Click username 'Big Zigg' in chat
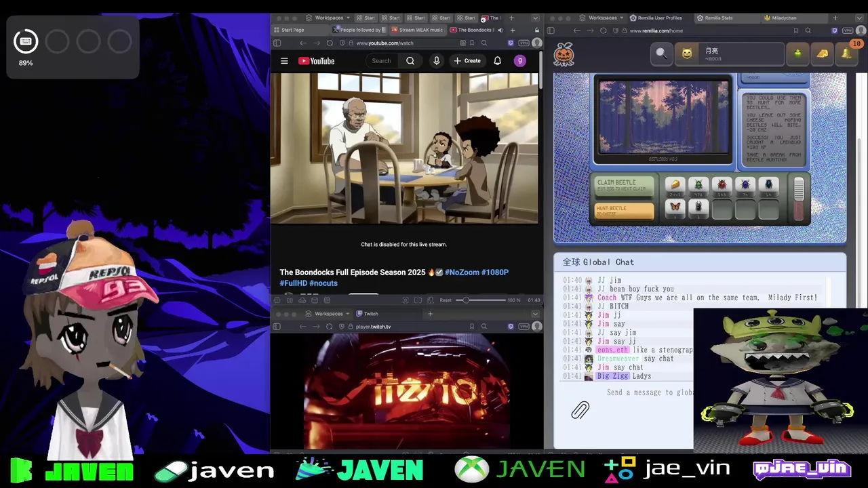This screenshot has height=488, width=868. 612,376
